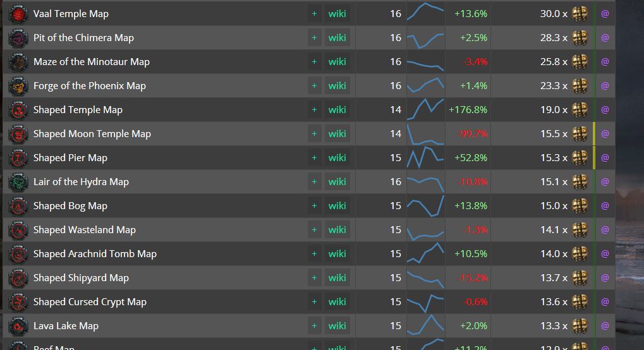Click the @ icon for Shaped Temple Map
This screenshot has height=350, width=644.
pos(605,110)
